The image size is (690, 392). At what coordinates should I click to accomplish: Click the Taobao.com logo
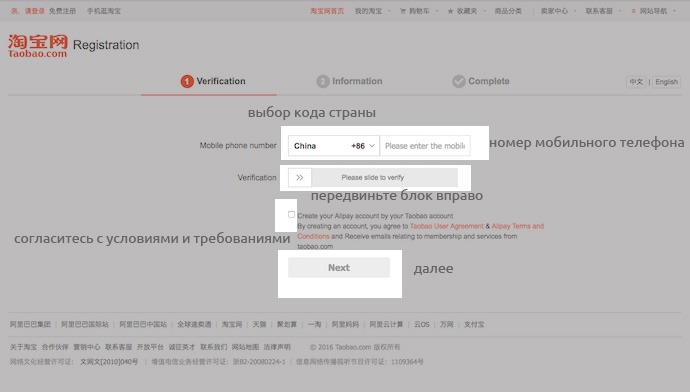(37, 46)
